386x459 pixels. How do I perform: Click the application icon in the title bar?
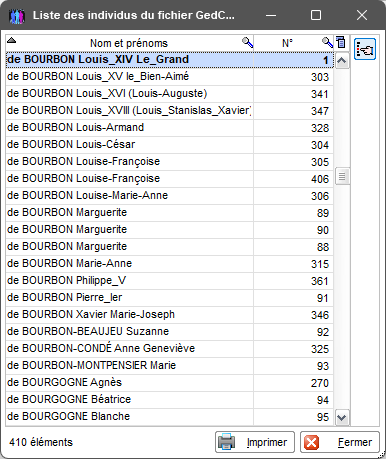point(17,16)
